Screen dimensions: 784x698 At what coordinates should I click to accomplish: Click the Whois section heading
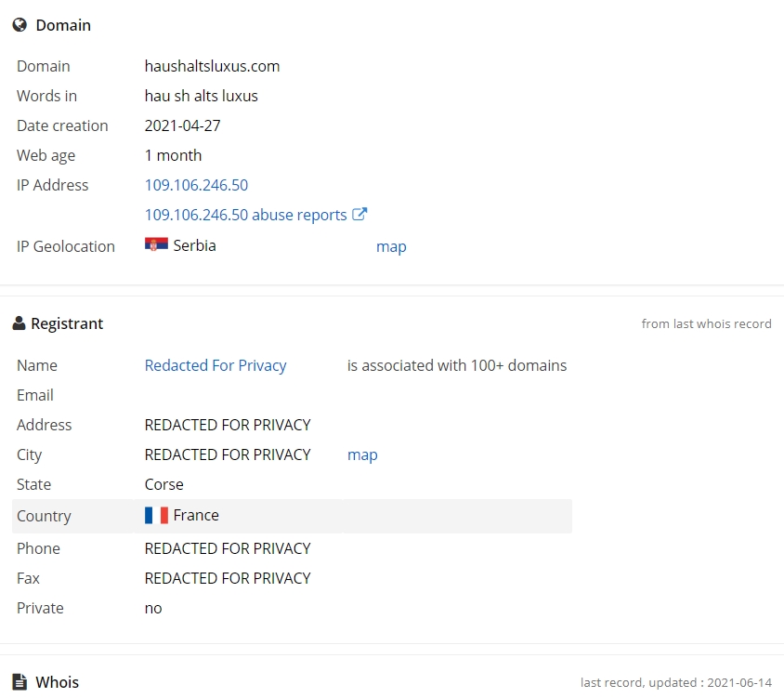tap(57, 682)
